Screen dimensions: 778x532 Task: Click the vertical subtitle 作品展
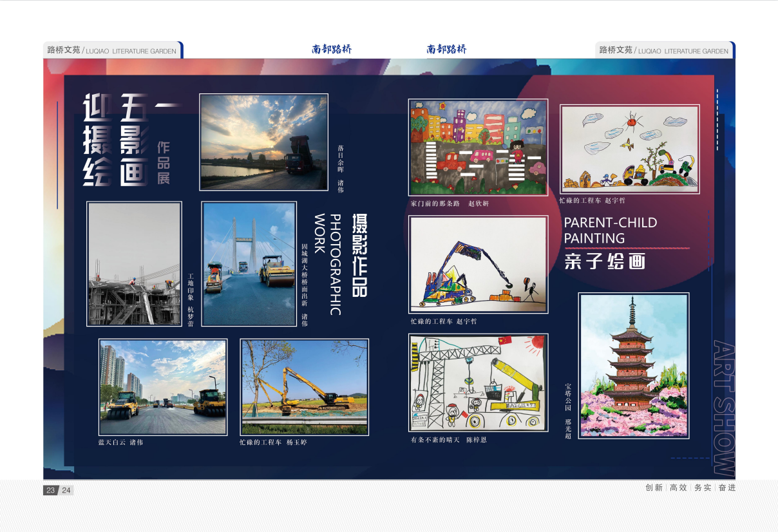point(164,163)
